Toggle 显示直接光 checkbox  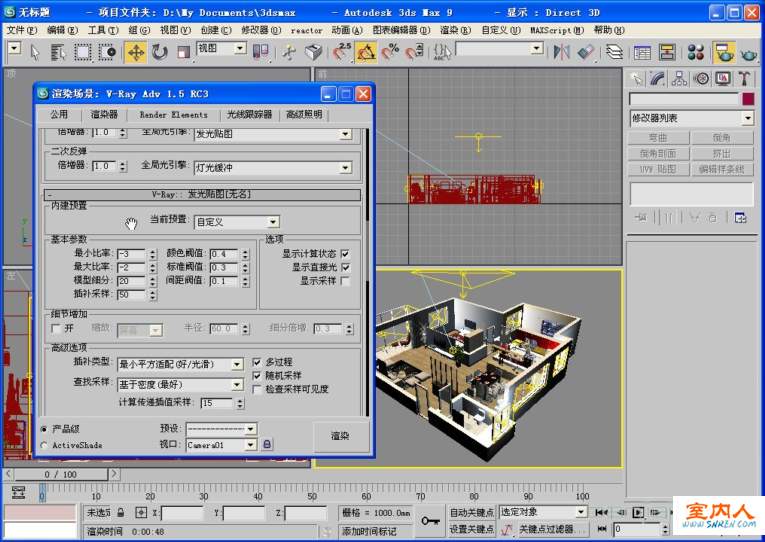click(345, 267)
